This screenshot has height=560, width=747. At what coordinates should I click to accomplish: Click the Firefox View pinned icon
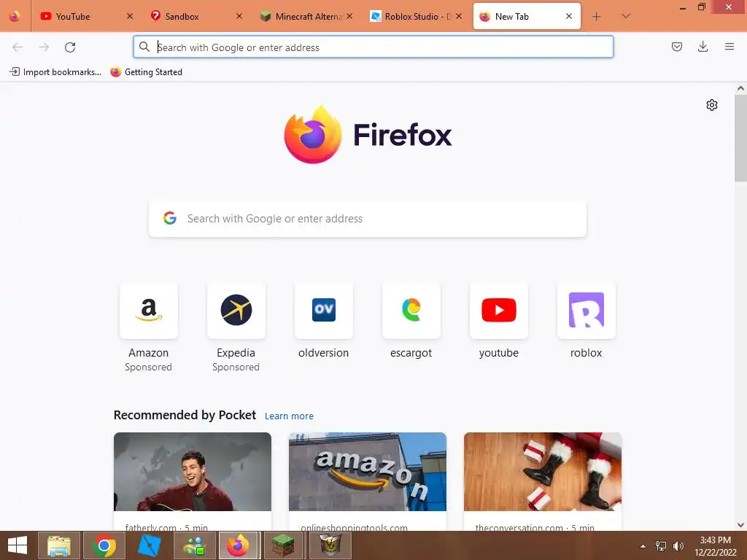(x=15, y=16)
